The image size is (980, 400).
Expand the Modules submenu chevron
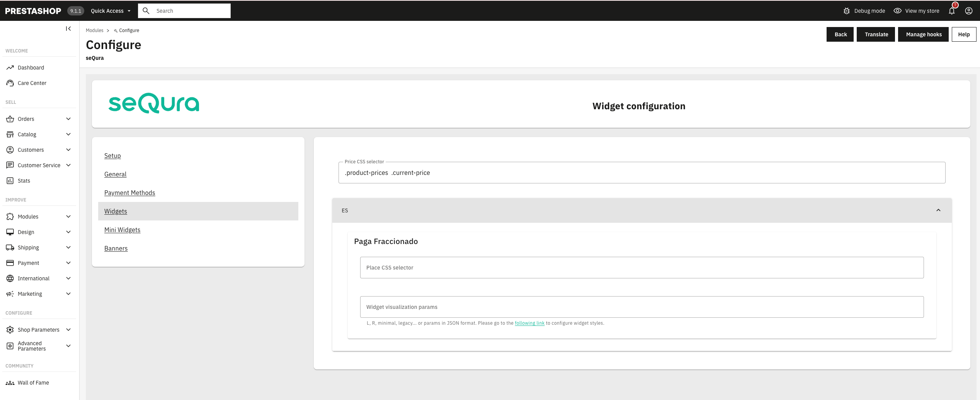(68, 217)
